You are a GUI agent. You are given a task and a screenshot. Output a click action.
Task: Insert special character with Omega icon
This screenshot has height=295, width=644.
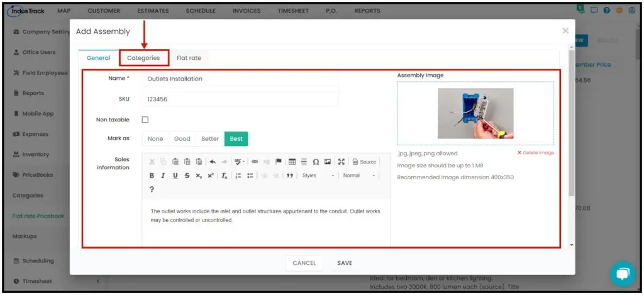(x=316, y=162)
